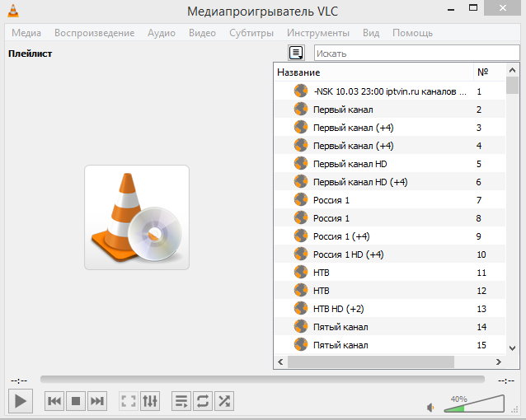Image resolution: width=526 pixels, height=420 pixels.
Task: Click the globe icon beside Россия 1 HD (+4)
Action: click(x=301, y=254)
